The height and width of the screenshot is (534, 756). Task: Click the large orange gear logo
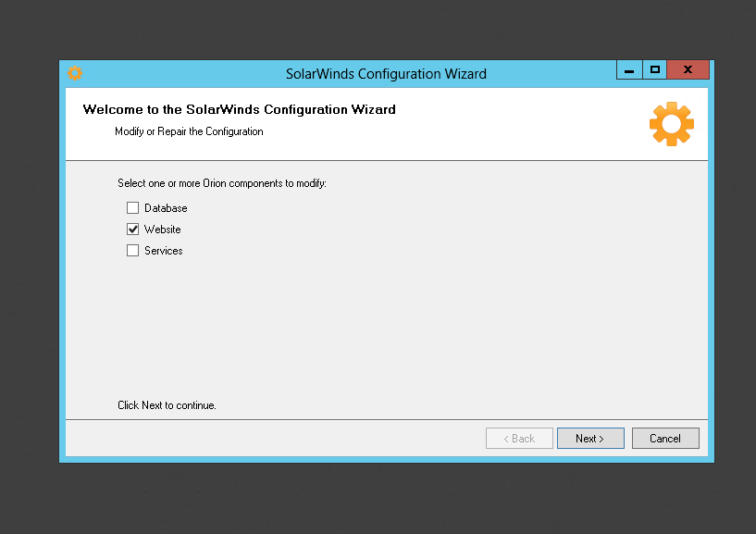[672, 124]
